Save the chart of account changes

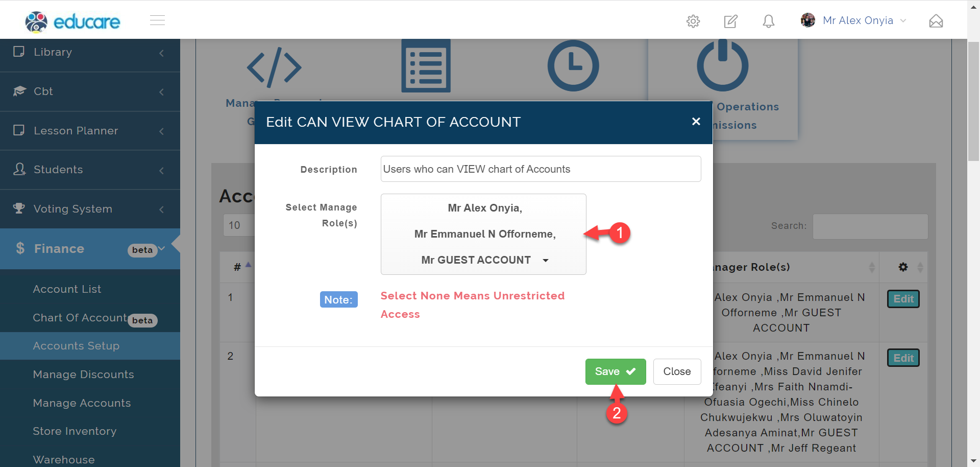[x=616, y=371]
